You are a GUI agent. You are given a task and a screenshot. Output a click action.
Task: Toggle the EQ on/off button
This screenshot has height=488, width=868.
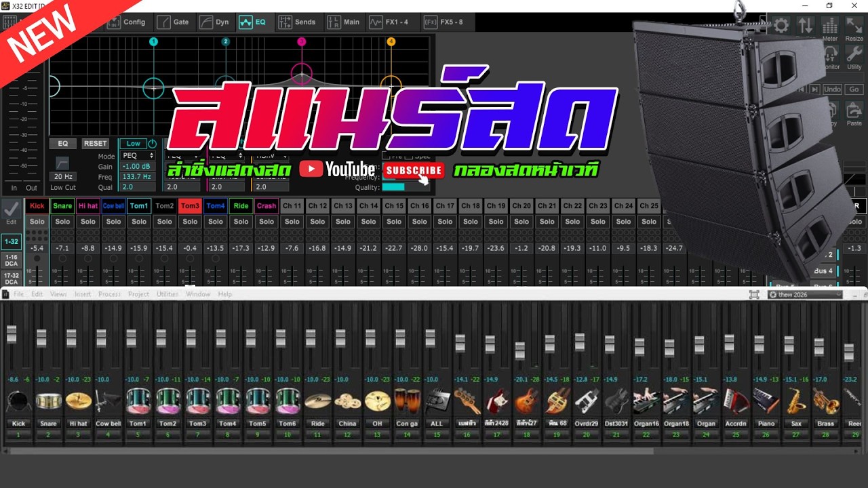tap(63, 144)
